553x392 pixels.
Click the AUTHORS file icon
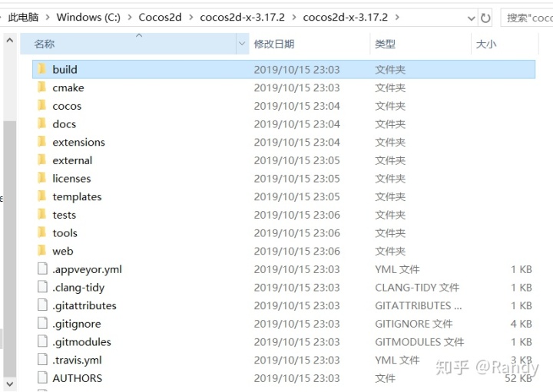coord(42,377)
